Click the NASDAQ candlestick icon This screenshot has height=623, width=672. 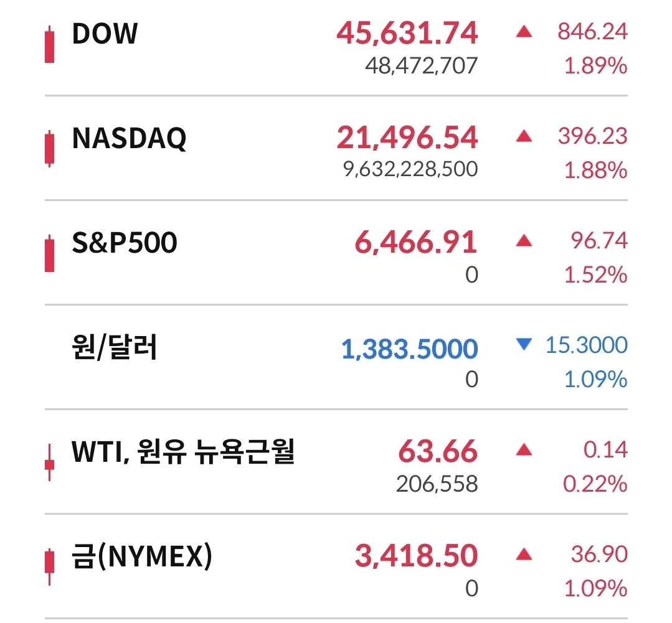click(x=50, y=149)
